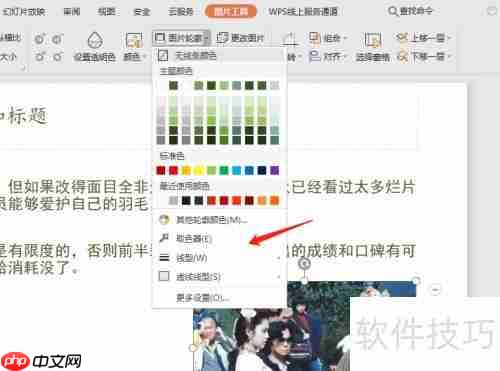The image size is (500, 371).
Task: Click the 查找命令 search box
Action: click(x=411, y=11)
